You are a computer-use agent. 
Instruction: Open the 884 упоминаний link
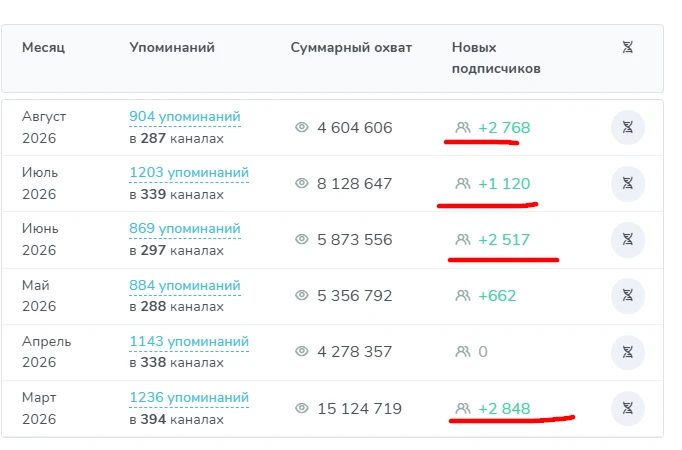[185, 286]
